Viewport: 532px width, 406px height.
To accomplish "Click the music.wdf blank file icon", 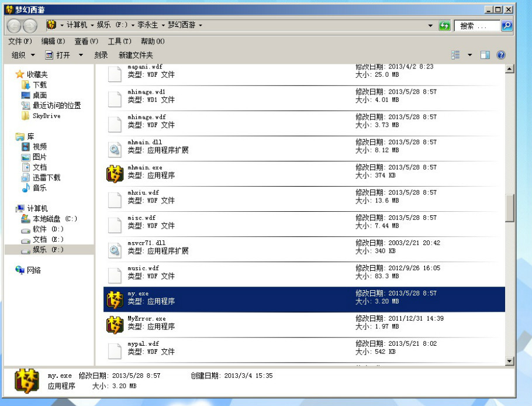I will pyautogui.click(x=115, y=276).
